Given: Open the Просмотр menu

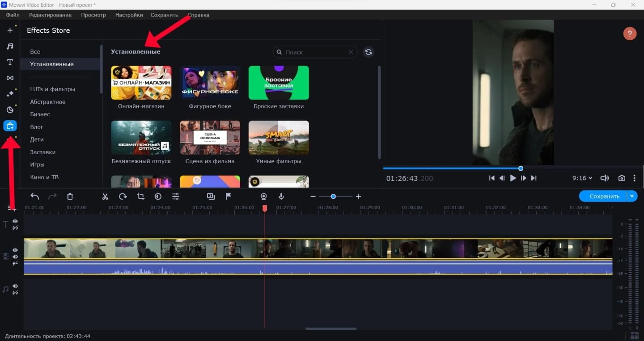Looking at the screenshot, I should pyautogui.click(x=93, y=15).
